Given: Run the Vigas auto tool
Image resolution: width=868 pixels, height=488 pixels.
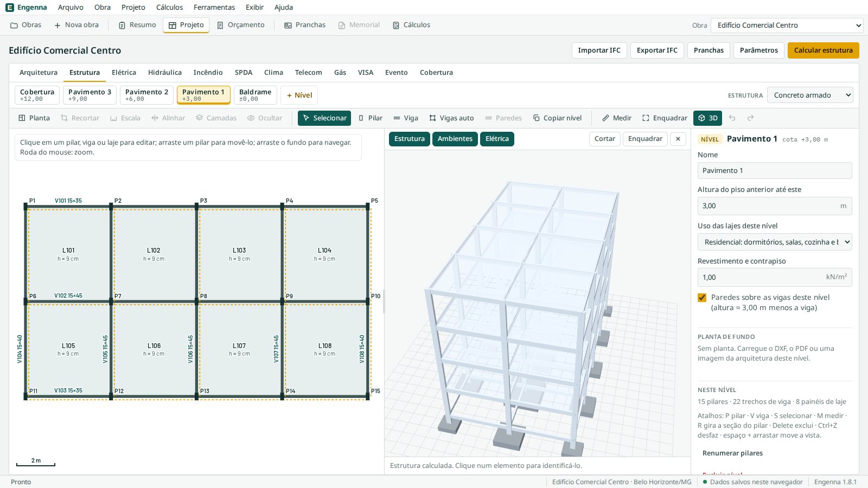Looking at the screenshot, I should point(451,118).
